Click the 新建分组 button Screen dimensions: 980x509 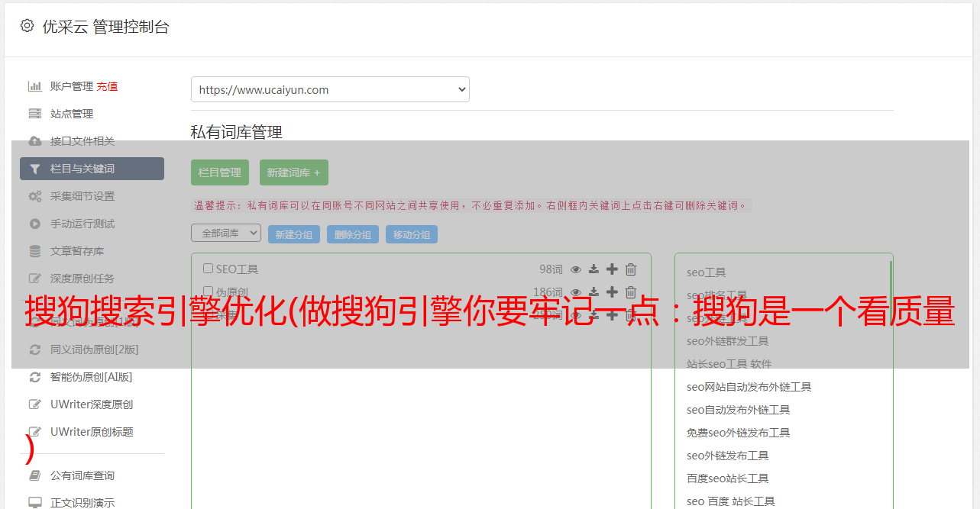pyautogui.click(x=294, y=234)
